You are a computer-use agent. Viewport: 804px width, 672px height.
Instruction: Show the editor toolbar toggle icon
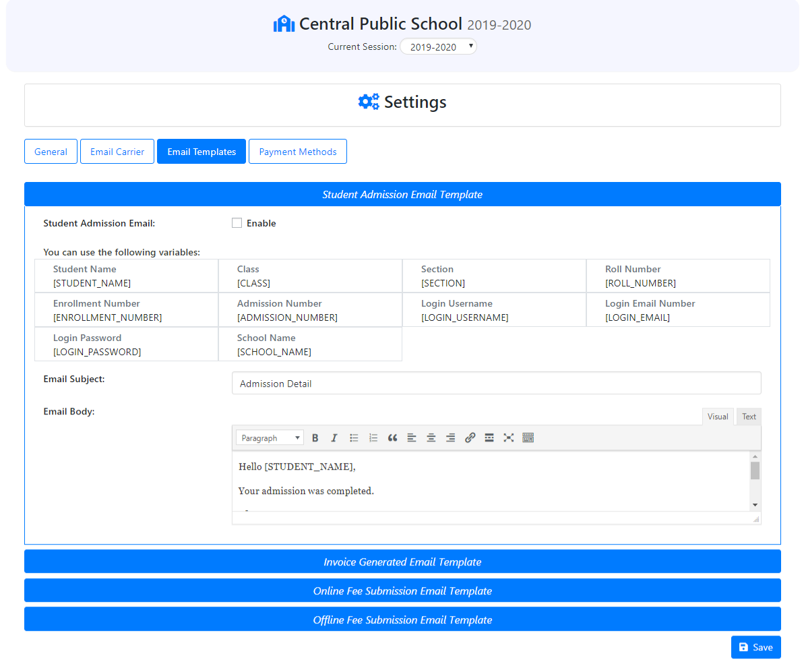pyautogui.click(x=528, y=438)
